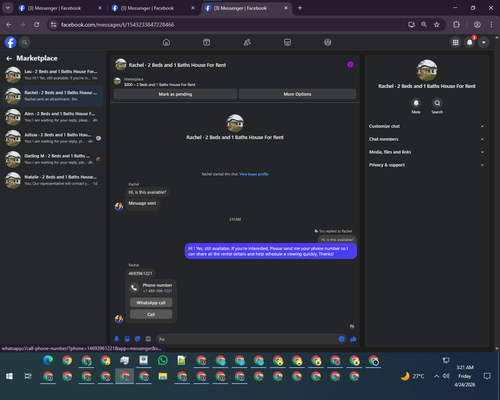Open the Friends icon in Facebook header
The width and height of the screenshot is (500, 400).
[247, 42]
